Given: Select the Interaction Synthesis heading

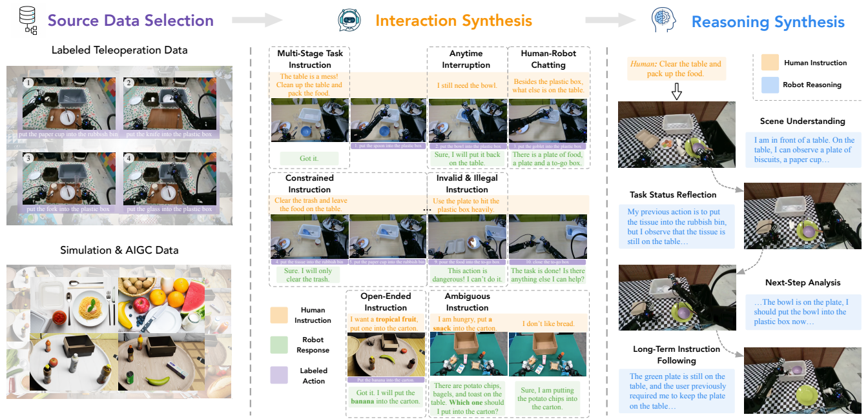Looking at the screenshot, I should [x=453, y=20].
